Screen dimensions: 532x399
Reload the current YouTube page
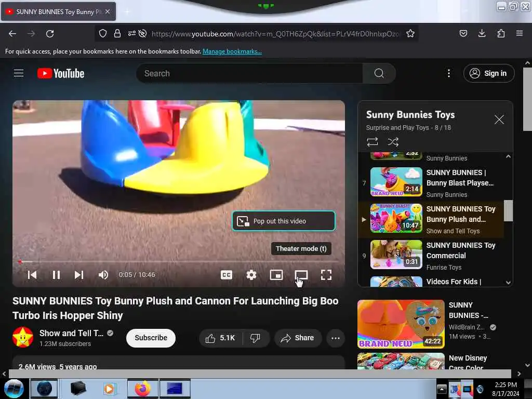(50, 34)
